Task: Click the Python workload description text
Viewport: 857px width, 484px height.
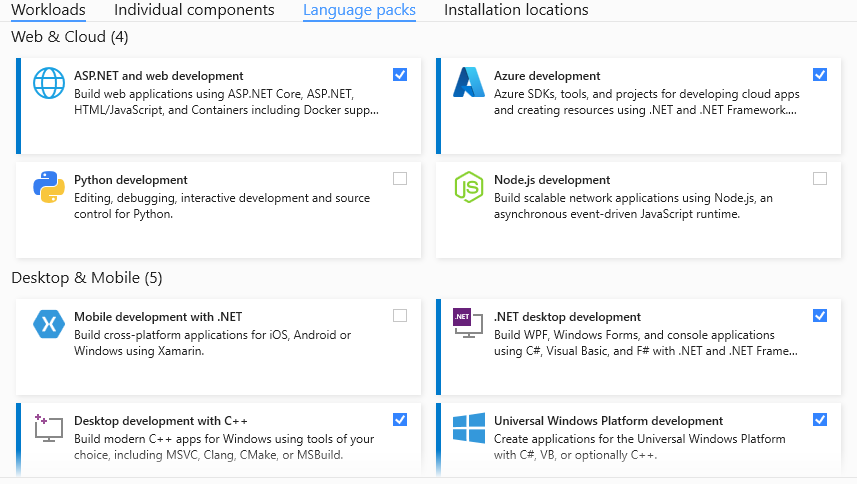Action: [x=222, y=206]
